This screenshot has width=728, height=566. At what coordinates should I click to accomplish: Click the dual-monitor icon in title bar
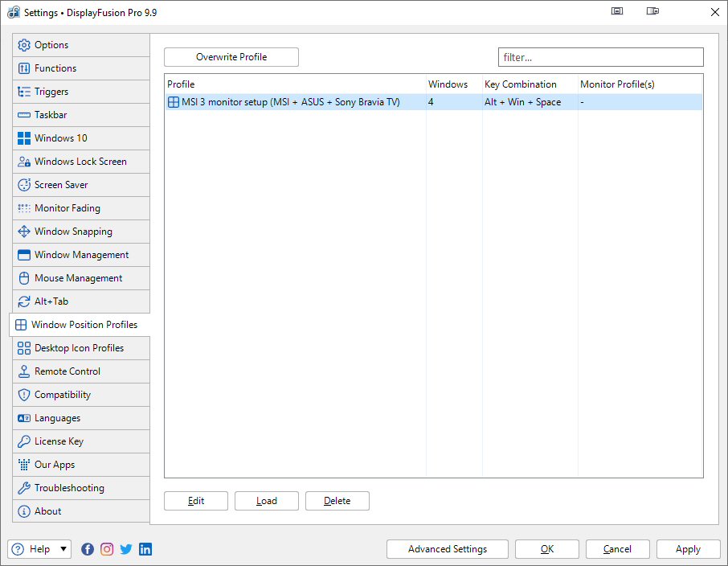coord(652,12)
